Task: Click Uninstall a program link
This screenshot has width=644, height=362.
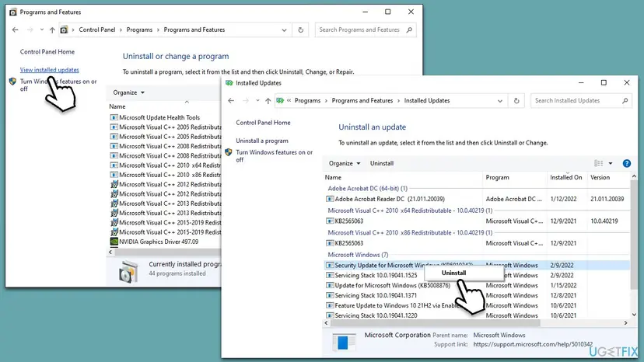Action: pos(262,141)
